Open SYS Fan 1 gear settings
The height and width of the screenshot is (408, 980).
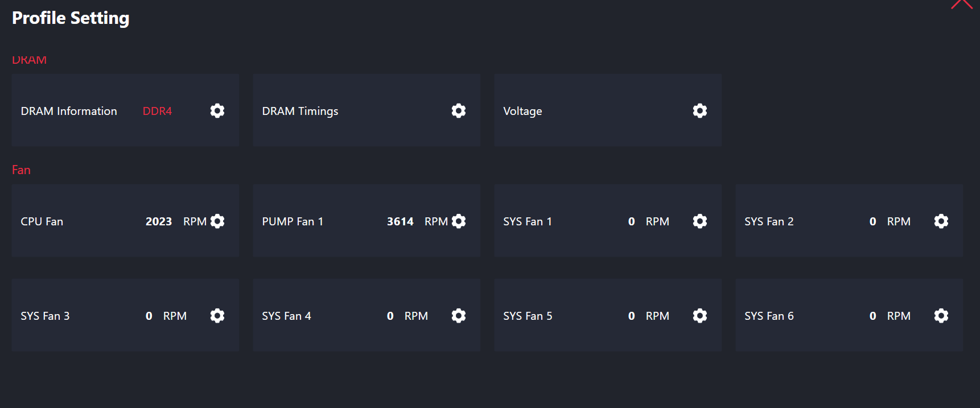click(x=700, y=221)
